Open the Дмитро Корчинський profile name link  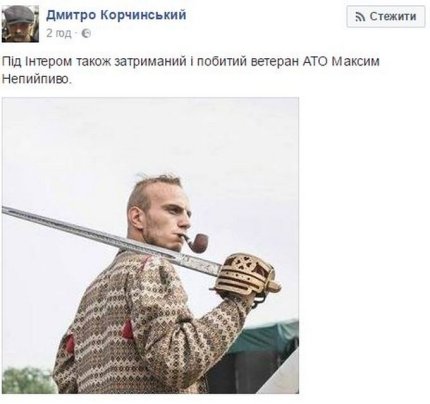click(116, 15)
